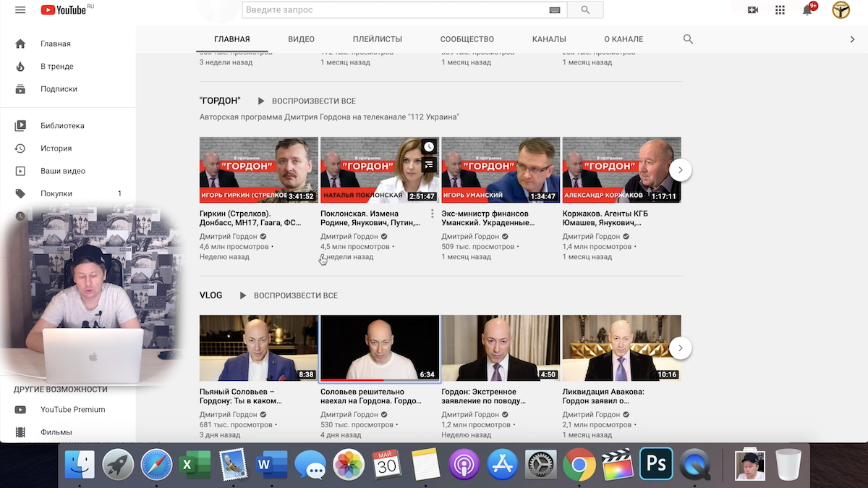Open the on-screen keyboard icon in search box
868x488 pixels.
[555, 10]
